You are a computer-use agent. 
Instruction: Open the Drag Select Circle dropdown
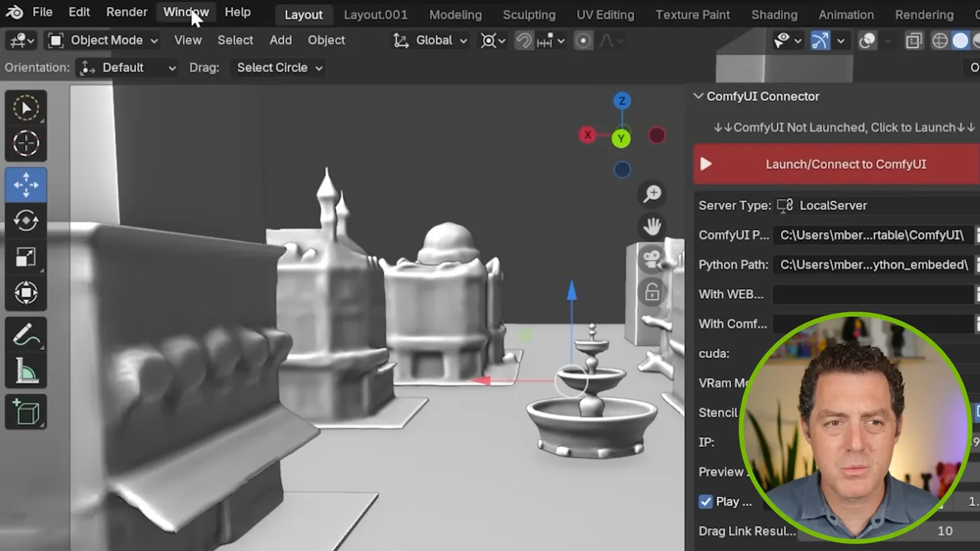(x=279, y=68)
